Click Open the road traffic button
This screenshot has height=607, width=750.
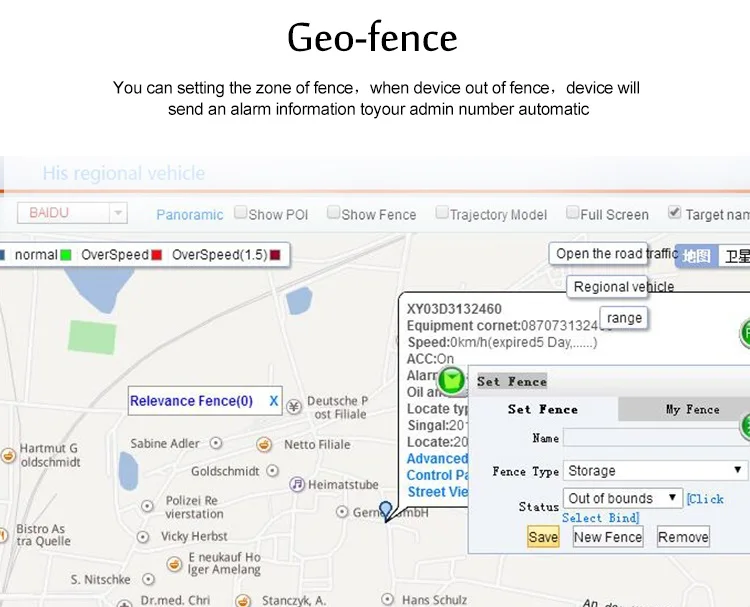(598, 254)
